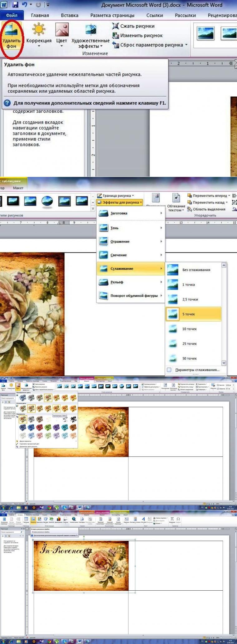
Task: Choose the 25 точек soft edge
Action: (x=193, y=344)
